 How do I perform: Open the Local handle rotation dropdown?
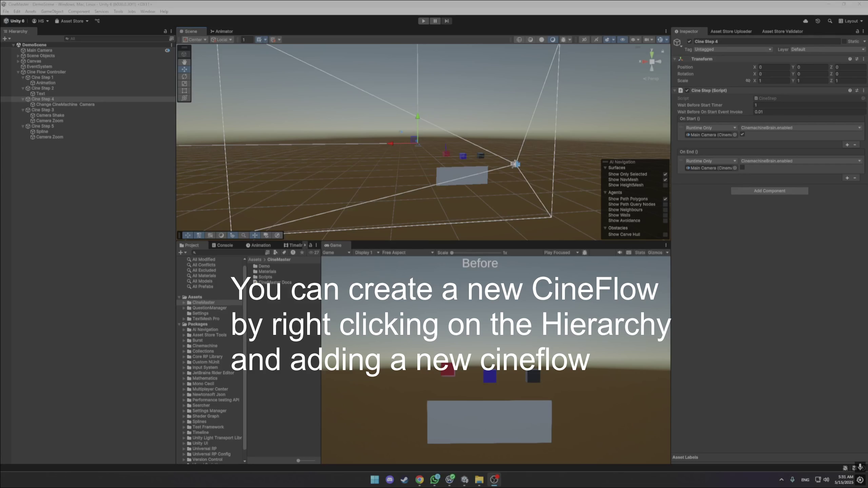pyautogui.click(x=222, y=40)
